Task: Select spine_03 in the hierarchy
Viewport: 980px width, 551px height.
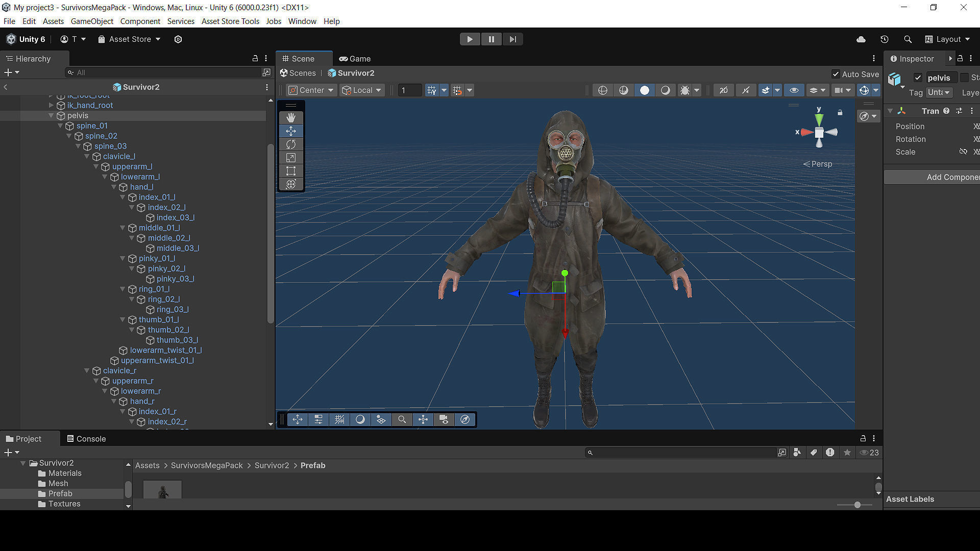Action: 110,146
